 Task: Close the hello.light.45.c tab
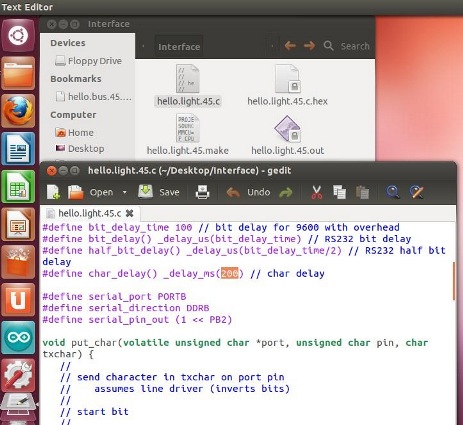click(130, 213)
